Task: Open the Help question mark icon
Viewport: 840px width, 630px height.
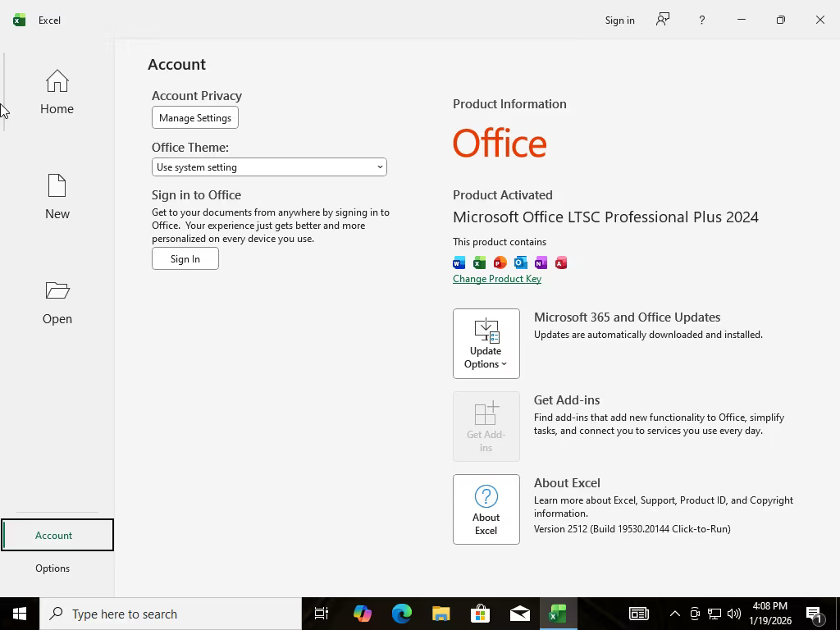Action: pos(702,21)
